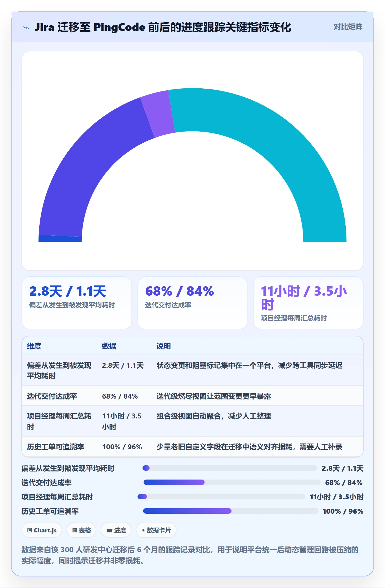The width and height of the screenshot is (385, 588).
Task: Click the lightning icon beside the title
Action: (x=26, y=28)
